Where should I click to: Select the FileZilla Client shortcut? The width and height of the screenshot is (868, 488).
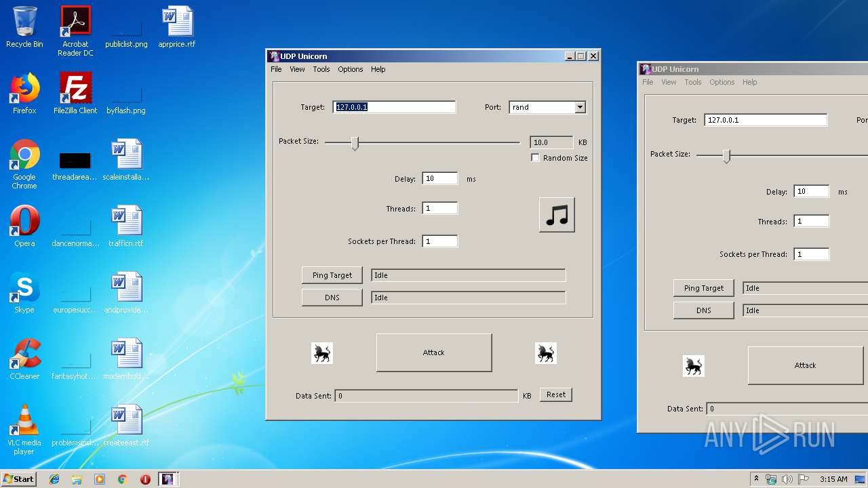click(x=75, y=94)
